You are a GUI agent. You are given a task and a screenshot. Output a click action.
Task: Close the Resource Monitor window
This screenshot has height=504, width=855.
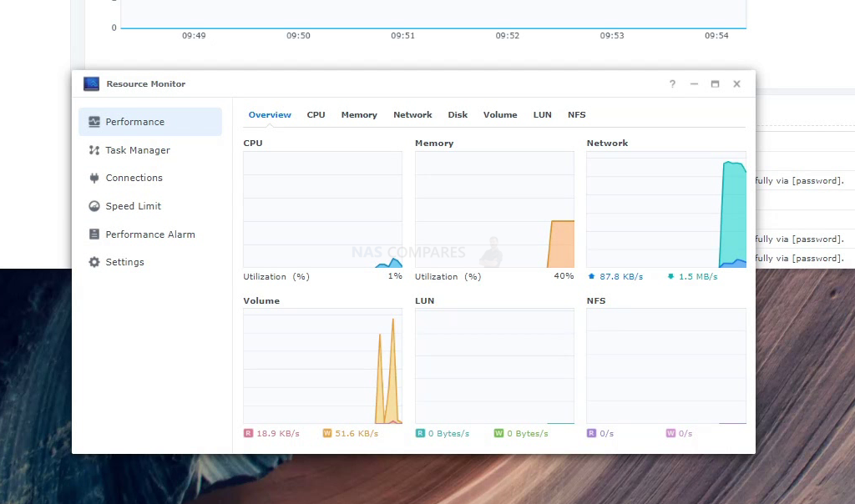[736, 84]
